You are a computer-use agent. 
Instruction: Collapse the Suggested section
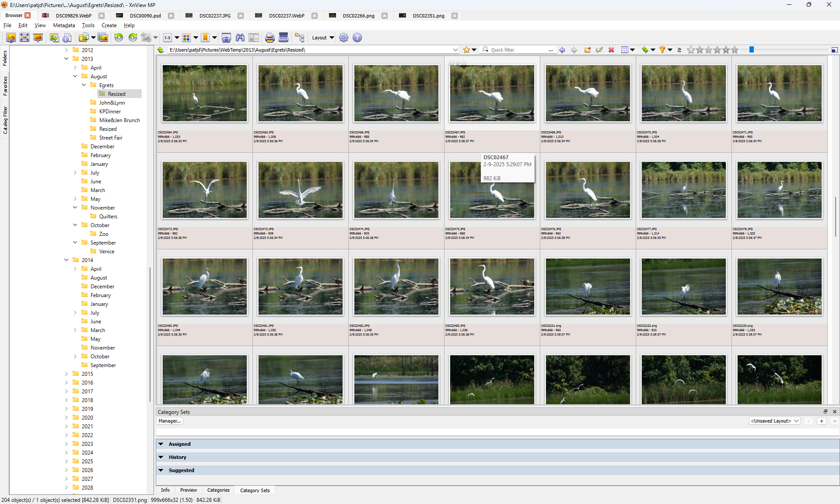(x=161, y=470)
